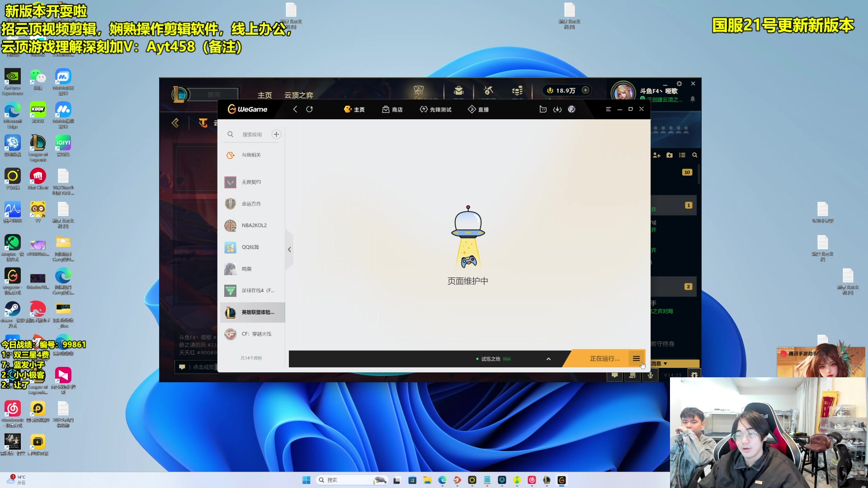Add an app with the plus button
This screenshot has width=868, height=488.
click(276, 134)
